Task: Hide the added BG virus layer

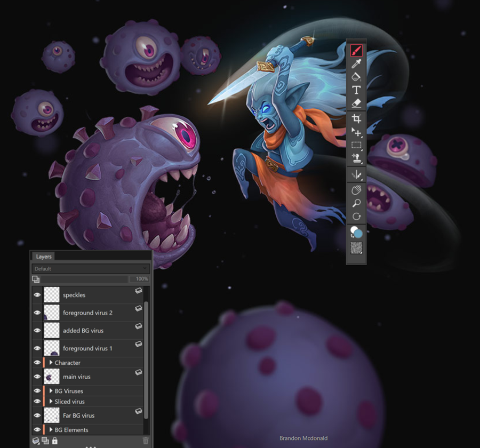Action: point(37,331)
